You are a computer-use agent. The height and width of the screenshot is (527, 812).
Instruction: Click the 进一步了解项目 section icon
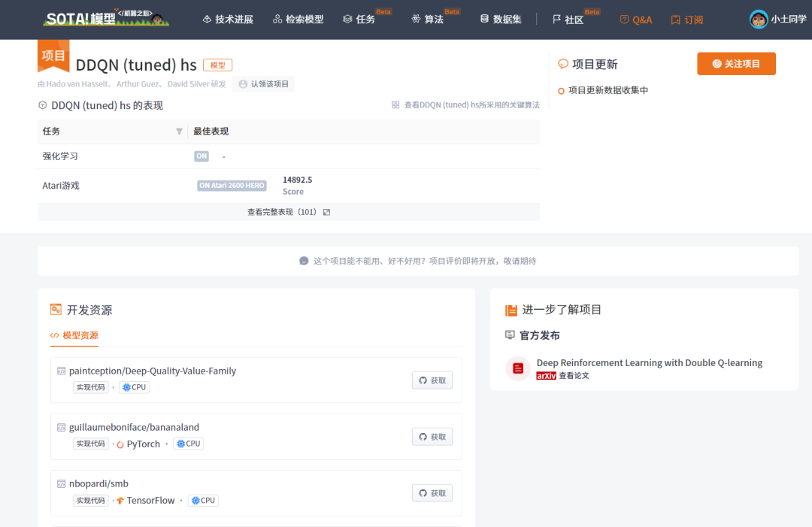(x=511, y=310)
